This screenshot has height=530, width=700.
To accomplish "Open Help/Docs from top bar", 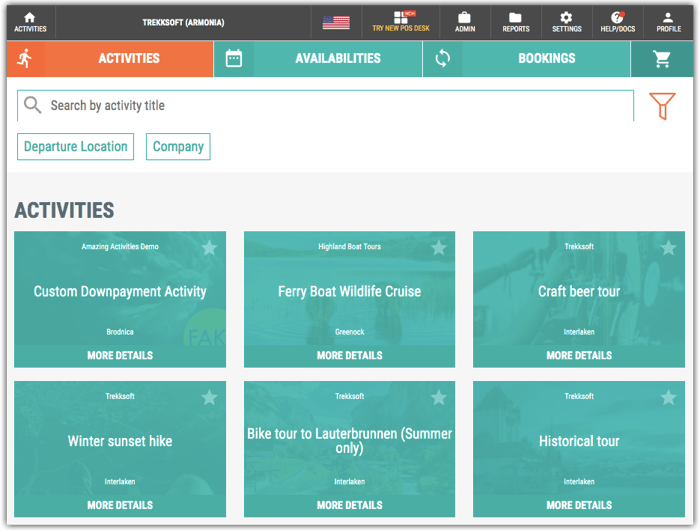I will [617, 22].
